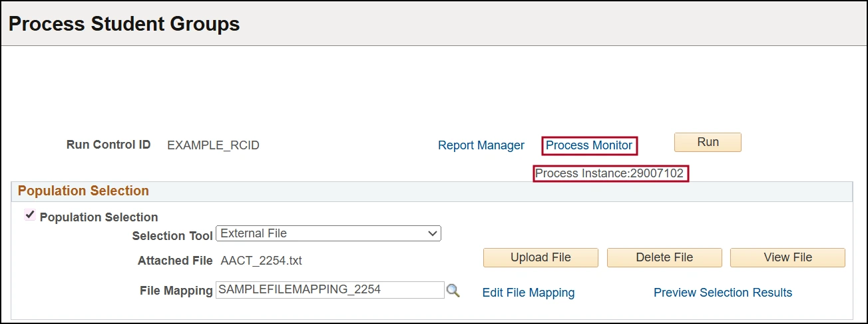Click the Run Control ID label
Image resolution: width=868 pixels, height=324 pixels.
tap(108, 145)
